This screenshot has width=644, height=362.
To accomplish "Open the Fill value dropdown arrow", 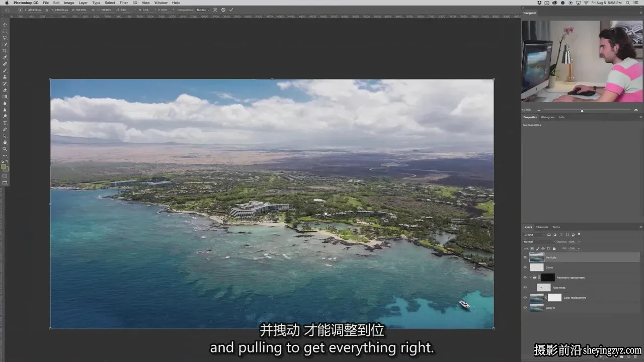I will tap(578, 248).
